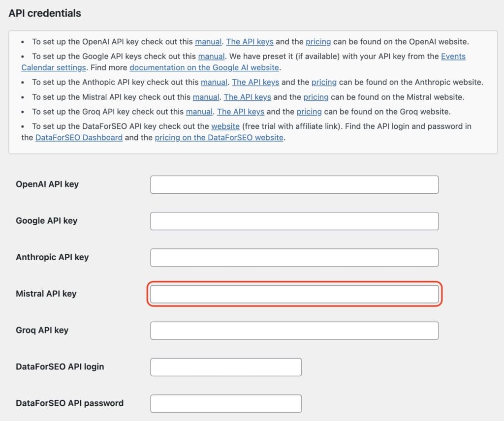504x421 pixels.
Task: Open the OpenAI pricing link
Action: pos(318,42)
